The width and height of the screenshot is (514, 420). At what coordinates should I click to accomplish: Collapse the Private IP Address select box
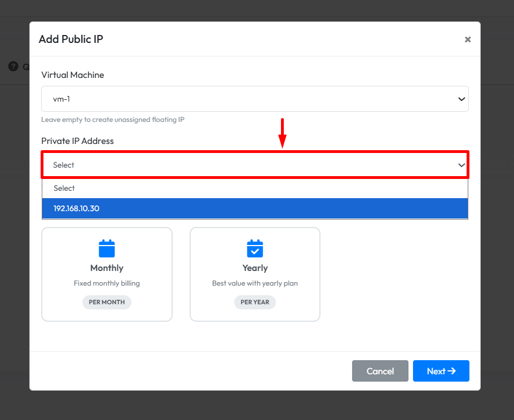pos(254,165)
